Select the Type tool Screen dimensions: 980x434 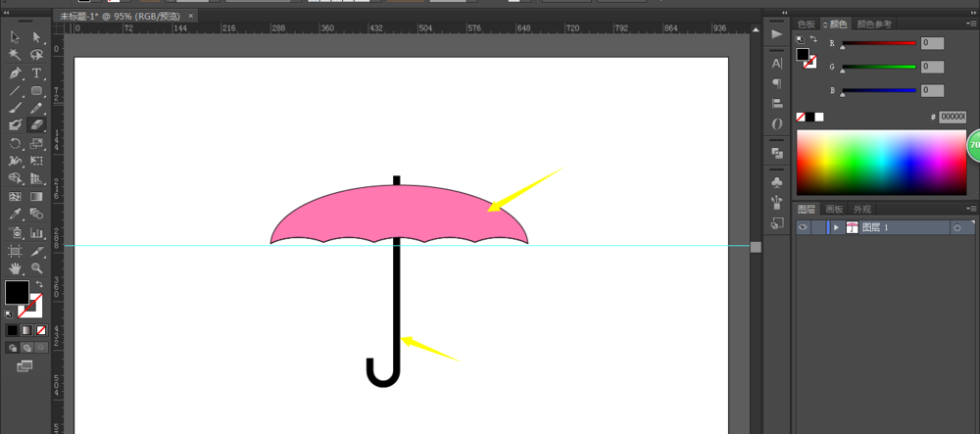37,73
